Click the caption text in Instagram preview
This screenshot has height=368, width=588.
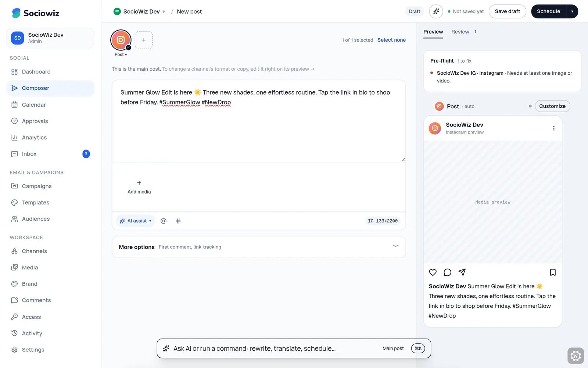coord(492,301)
